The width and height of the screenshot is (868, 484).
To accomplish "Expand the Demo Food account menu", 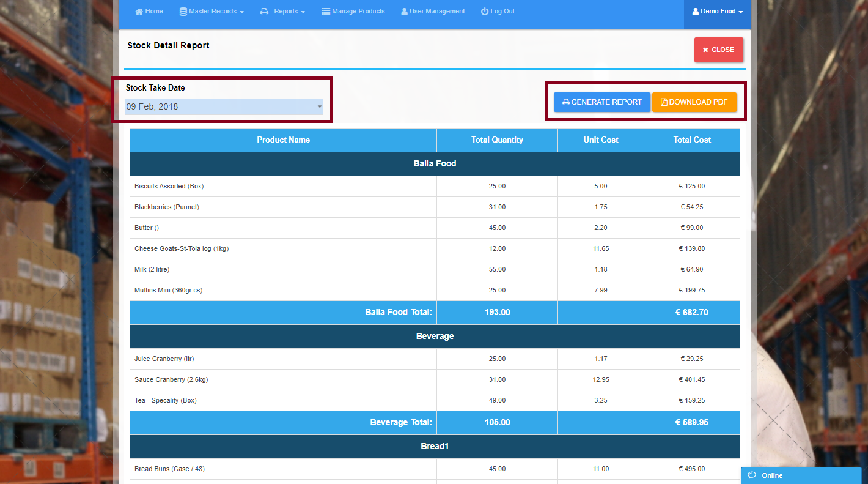I will point(740,12).
